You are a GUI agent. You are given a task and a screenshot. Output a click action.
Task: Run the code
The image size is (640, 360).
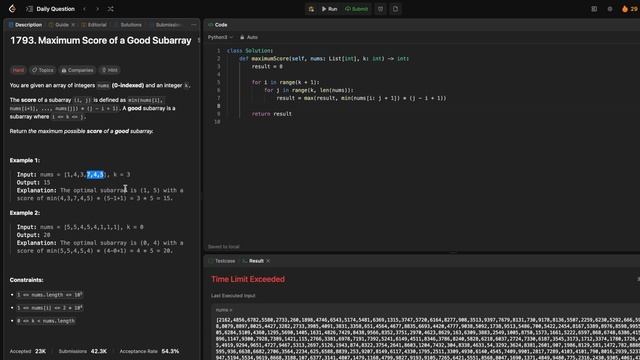(x=329, y=9)
